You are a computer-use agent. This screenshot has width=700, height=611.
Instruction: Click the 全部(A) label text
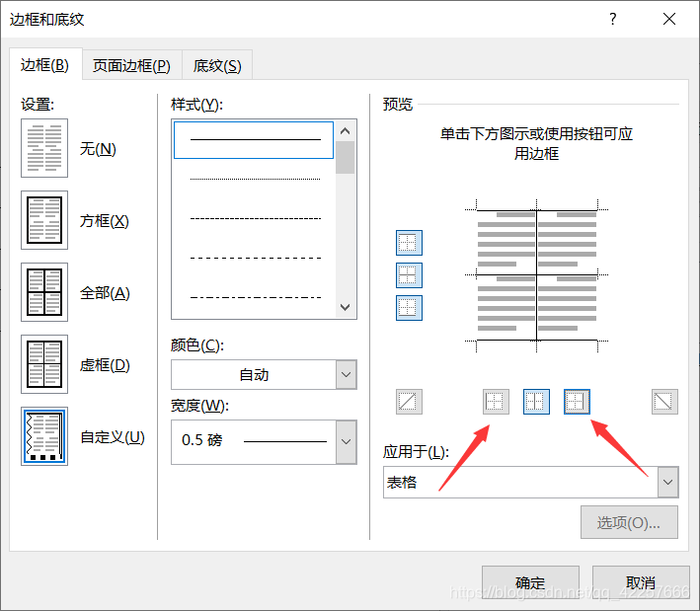(105, 293)
